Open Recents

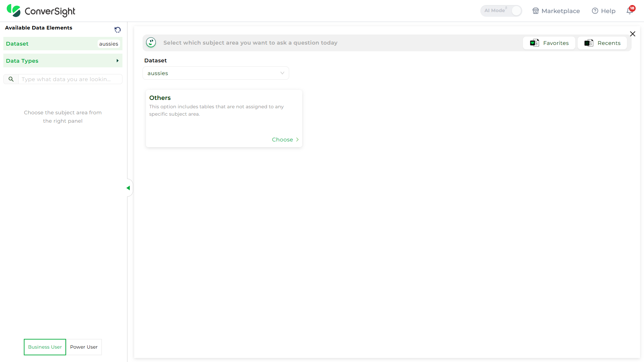(x=602, y=43)
